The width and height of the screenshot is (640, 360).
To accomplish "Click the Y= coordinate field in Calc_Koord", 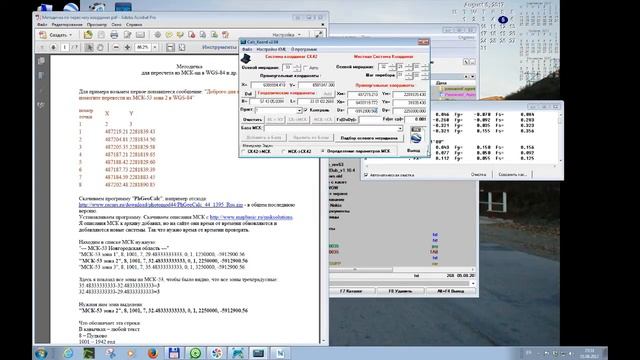I will point(317,85).
